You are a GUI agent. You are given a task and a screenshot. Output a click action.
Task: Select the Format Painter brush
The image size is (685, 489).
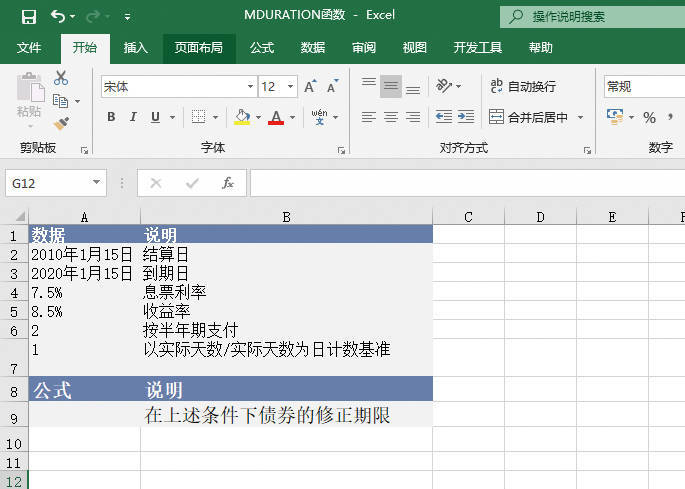pos(61,123)
